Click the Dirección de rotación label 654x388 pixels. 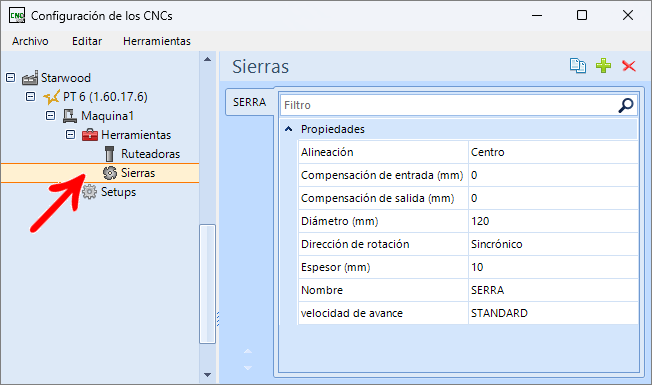[355, 244]
